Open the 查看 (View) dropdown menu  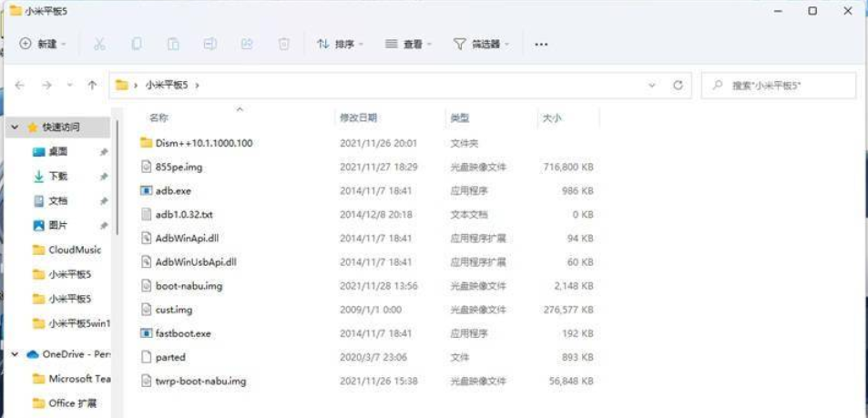(408, 44)
